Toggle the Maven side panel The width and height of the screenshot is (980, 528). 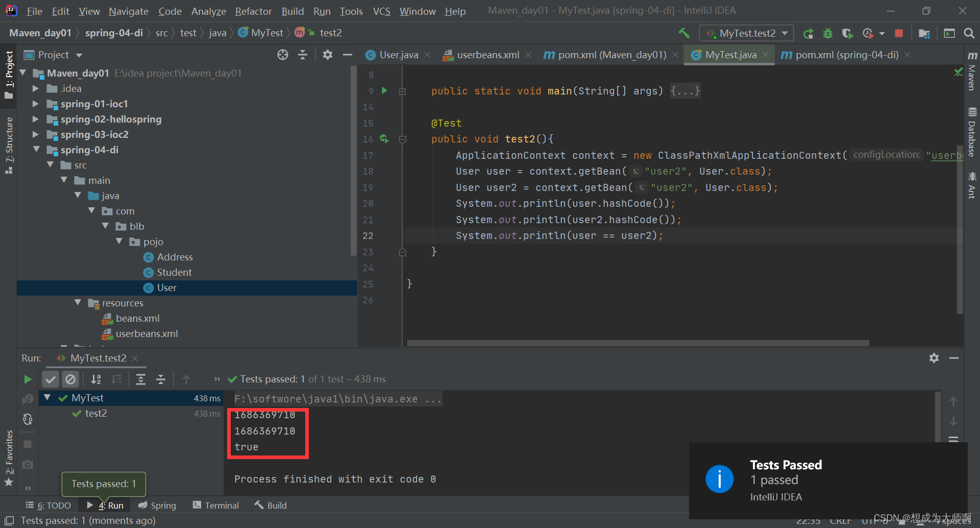pos(972,71)
